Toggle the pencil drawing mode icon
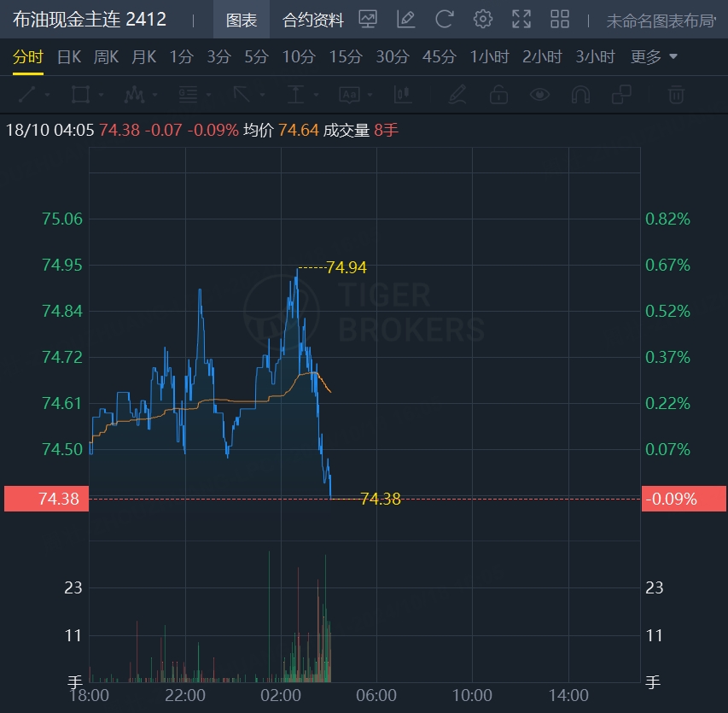Image resolution: width=728 pixels, height=713 pixels. [x=457, y=95]
